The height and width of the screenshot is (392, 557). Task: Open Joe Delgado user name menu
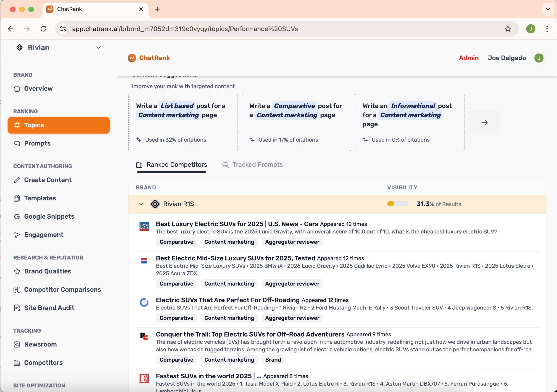(x=507, y=58)
